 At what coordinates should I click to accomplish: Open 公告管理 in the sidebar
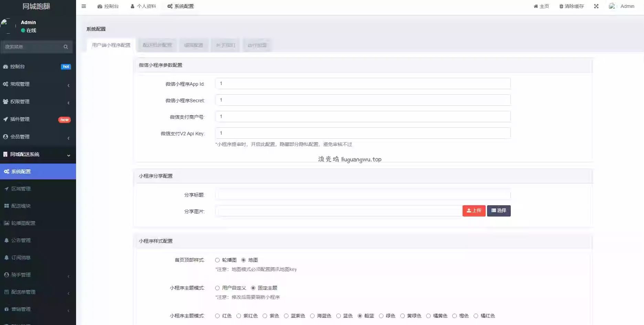point(21,240)
